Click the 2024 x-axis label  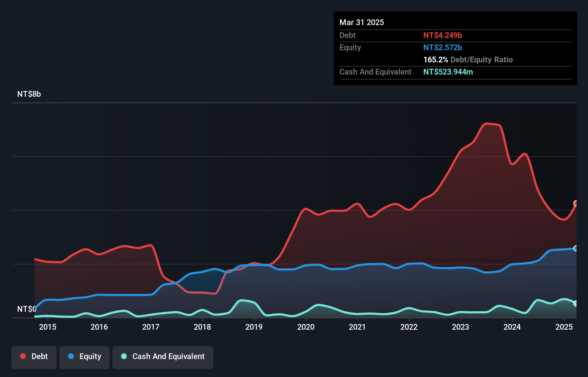(x=512, y=327)
